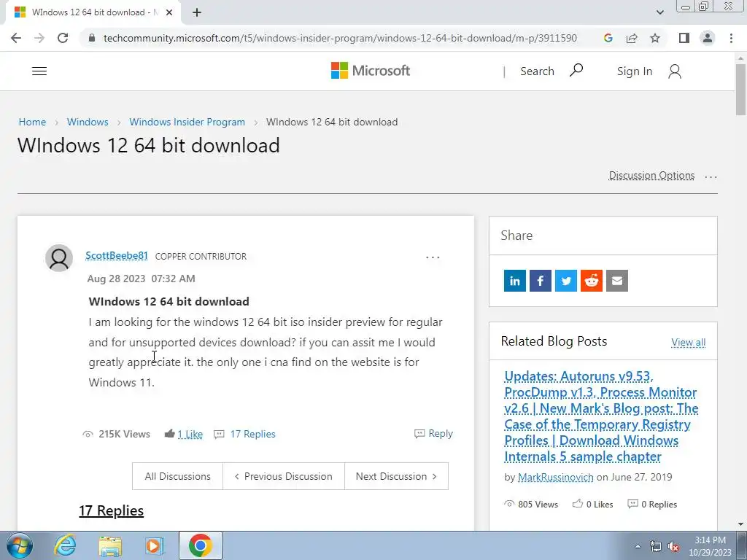Screen dimensions: 747x560
Task: Open the browser side panel icon
Action: point(684,38)
